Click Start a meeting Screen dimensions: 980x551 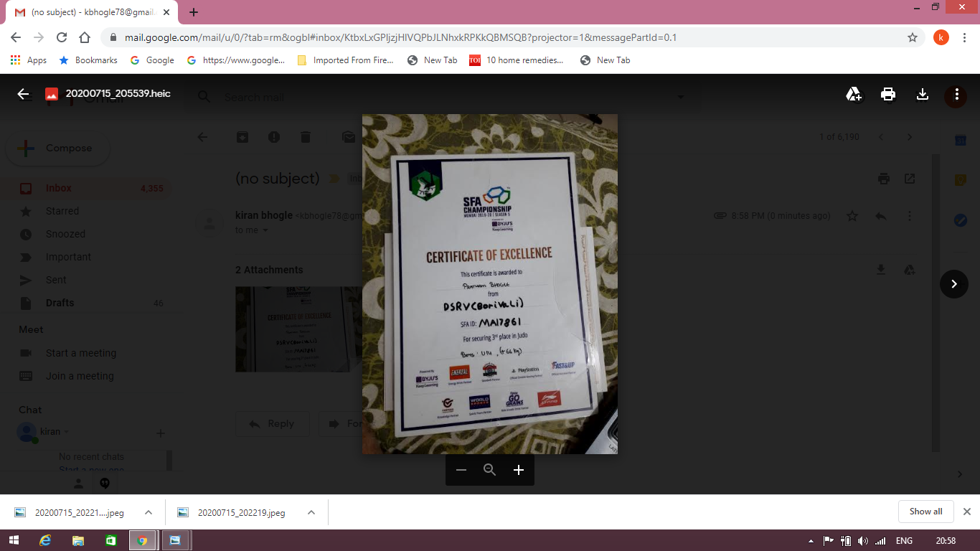80,353
